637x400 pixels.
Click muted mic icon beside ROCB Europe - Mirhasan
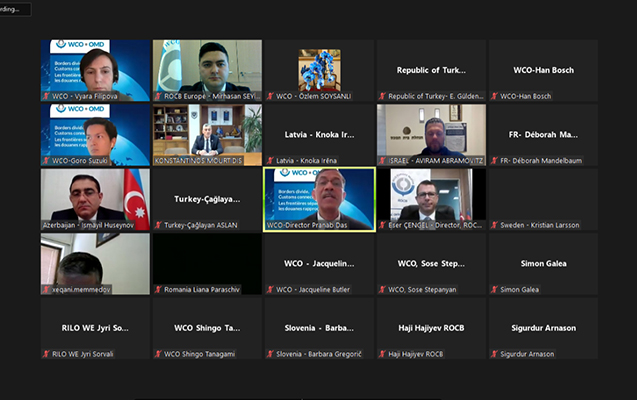pyautogui.click(x=158, y=96)
